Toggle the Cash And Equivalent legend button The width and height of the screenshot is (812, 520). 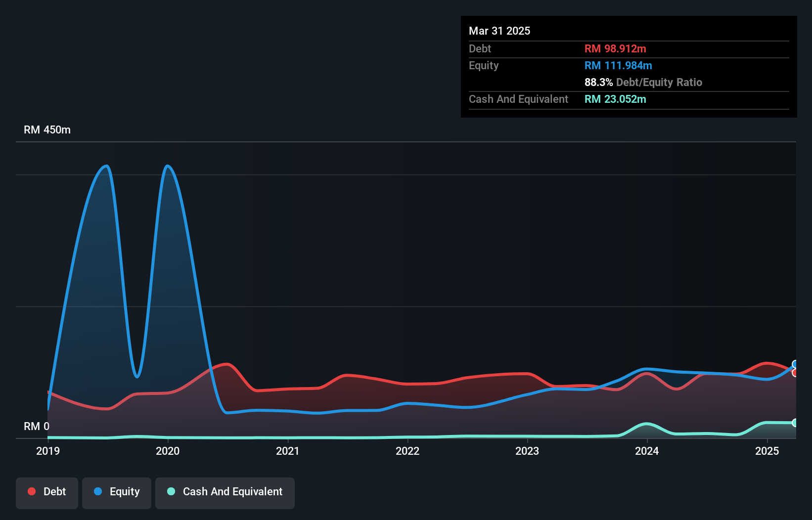click(x=225, y=493)
